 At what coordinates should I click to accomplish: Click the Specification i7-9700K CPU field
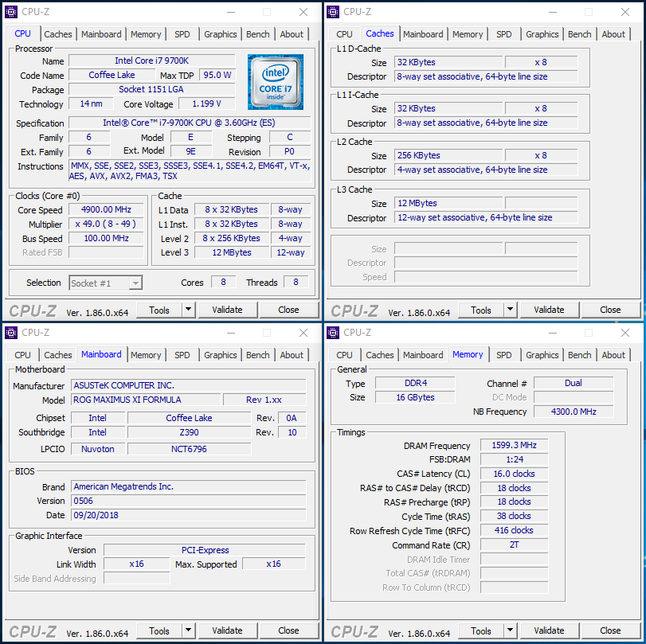[x=190, y=123]
